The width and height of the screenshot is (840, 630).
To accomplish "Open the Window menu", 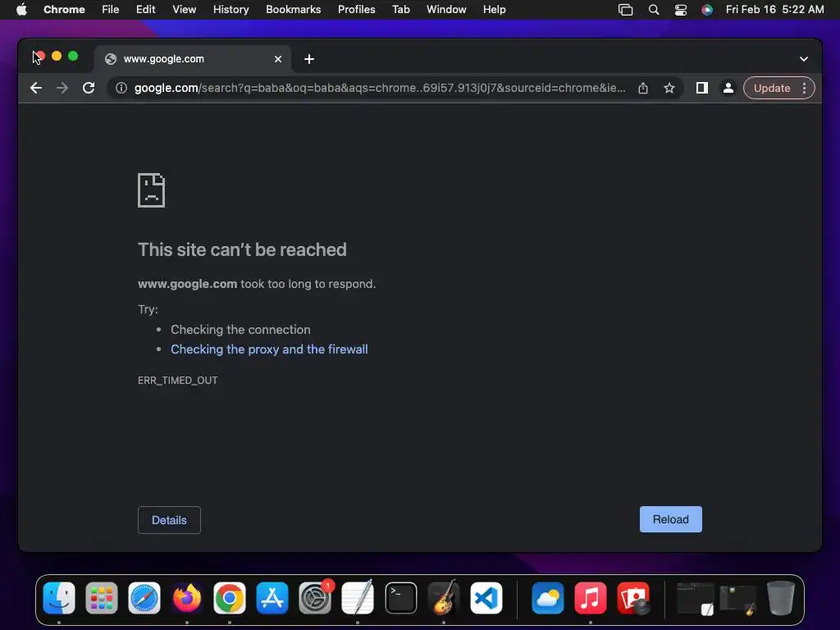I will [x=446, y=10].
